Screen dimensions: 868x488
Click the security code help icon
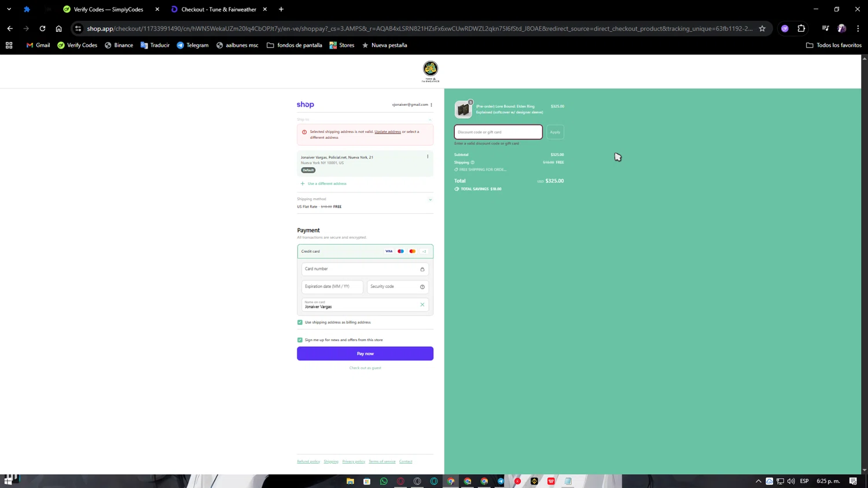point(422,287)
